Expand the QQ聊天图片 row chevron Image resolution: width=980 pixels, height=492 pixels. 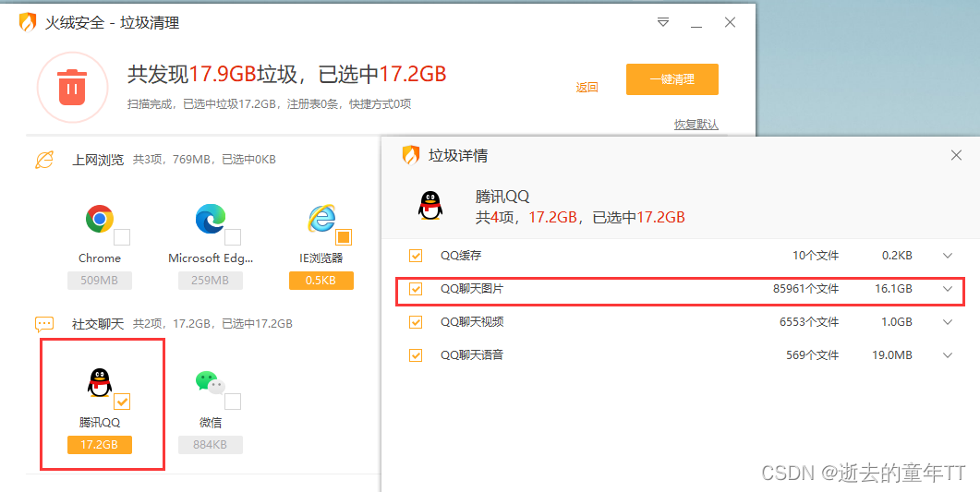tap(948, 289)
